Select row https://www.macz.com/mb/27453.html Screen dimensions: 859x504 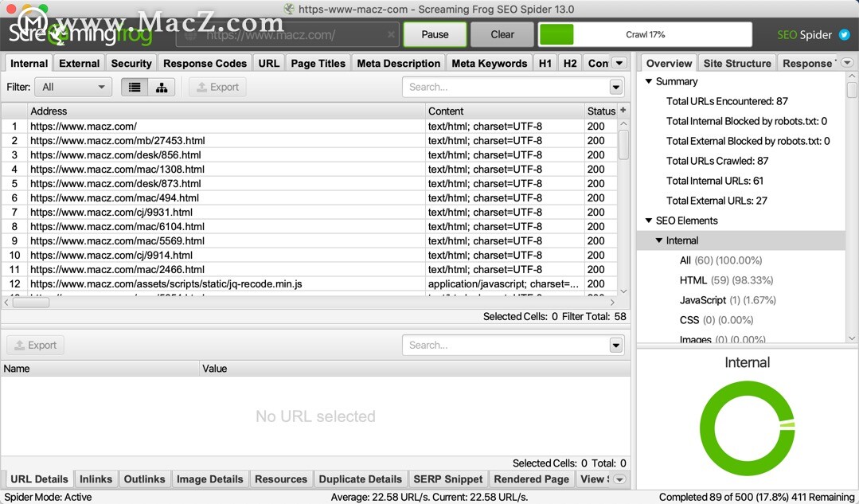click(x=309, y=140)
